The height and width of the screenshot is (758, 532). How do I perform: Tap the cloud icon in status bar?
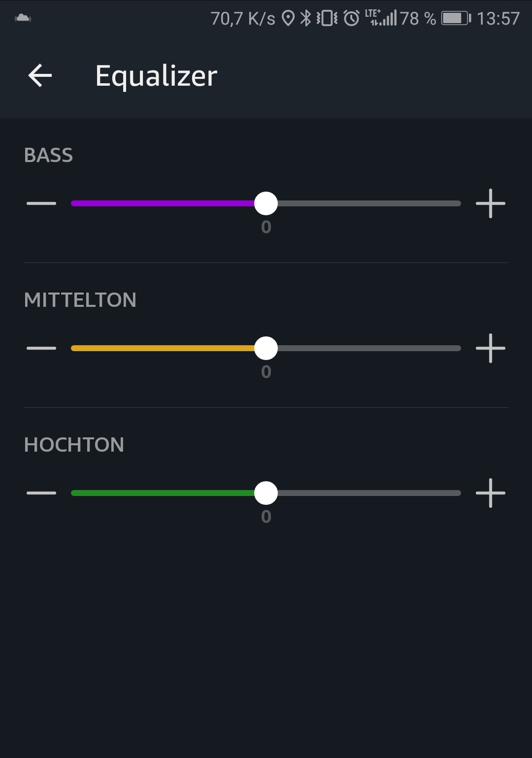[23, 19]
